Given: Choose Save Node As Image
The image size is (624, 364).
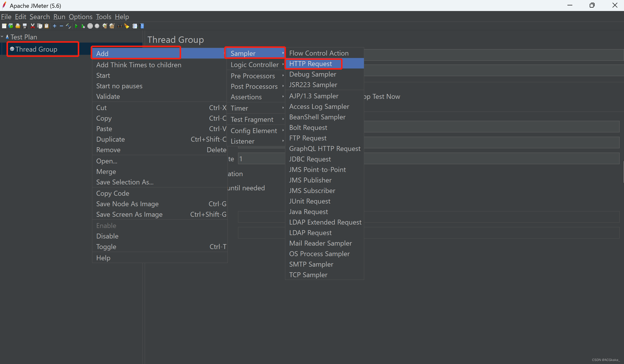Looking at the screenshot, I should tap(159, 204).
